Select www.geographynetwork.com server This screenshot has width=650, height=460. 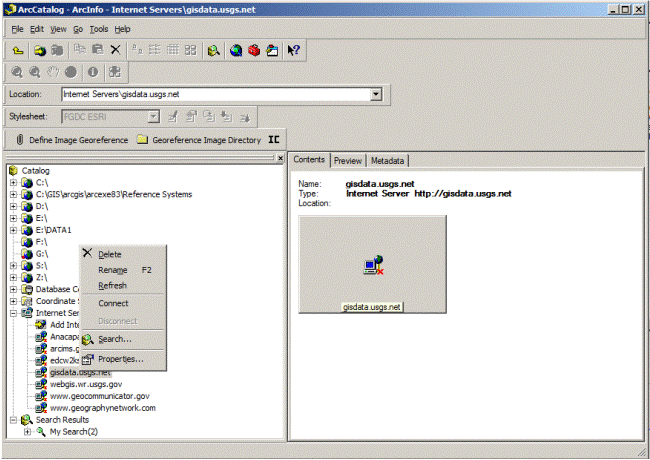pyautogui.click(x=103, y=408)
